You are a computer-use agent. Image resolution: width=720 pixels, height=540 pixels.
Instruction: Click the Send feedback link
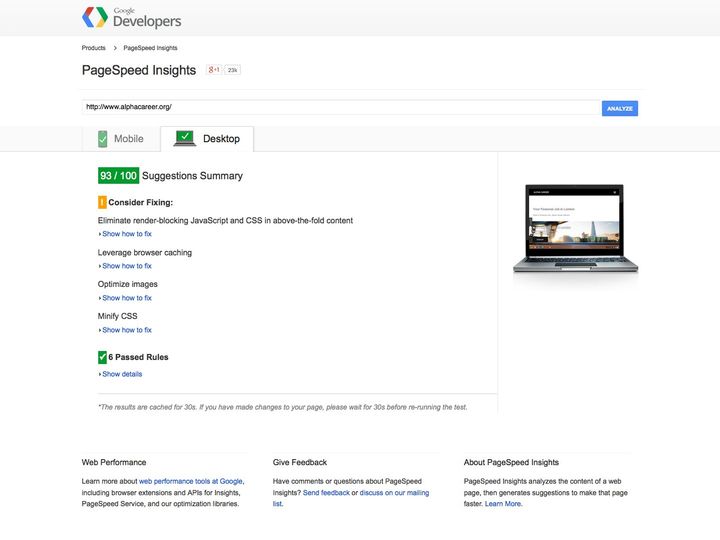(326, 493)
